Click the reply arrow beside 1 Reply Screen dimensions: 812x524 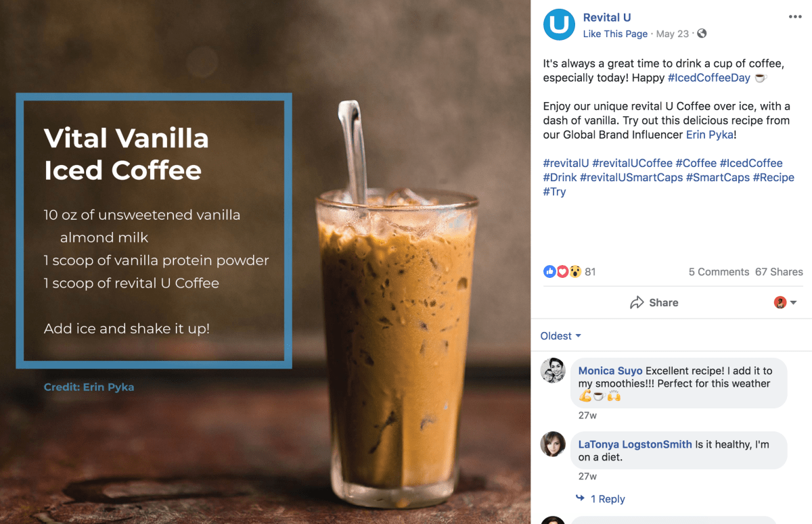click(x=580, y=498)
